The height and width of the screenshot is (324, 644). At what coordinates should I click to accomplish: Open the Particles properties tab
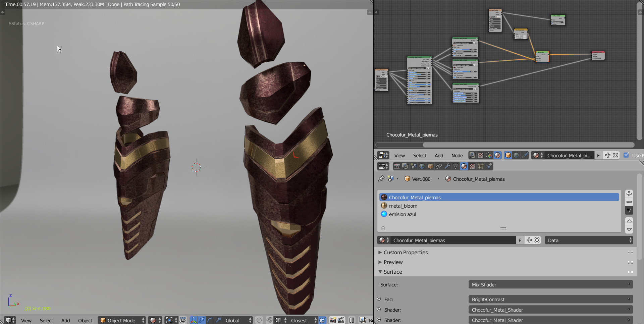(481, 166)
